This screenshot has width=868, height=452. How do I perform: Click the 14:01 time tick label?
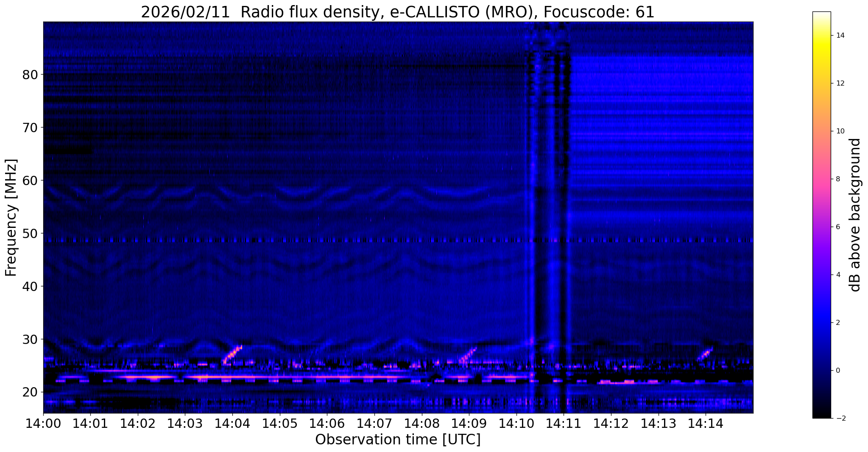pos(90,423)
